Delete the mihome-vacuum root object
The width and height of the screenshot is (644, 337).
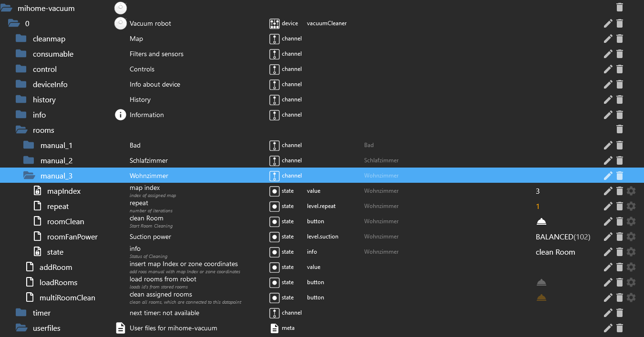point(619,7)
